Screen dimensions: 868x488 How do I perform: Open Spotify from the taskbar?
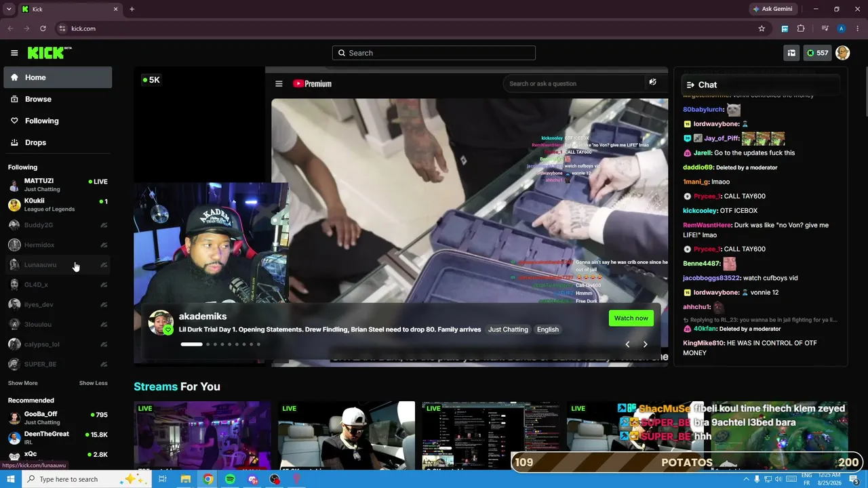[x=230, y=479]
